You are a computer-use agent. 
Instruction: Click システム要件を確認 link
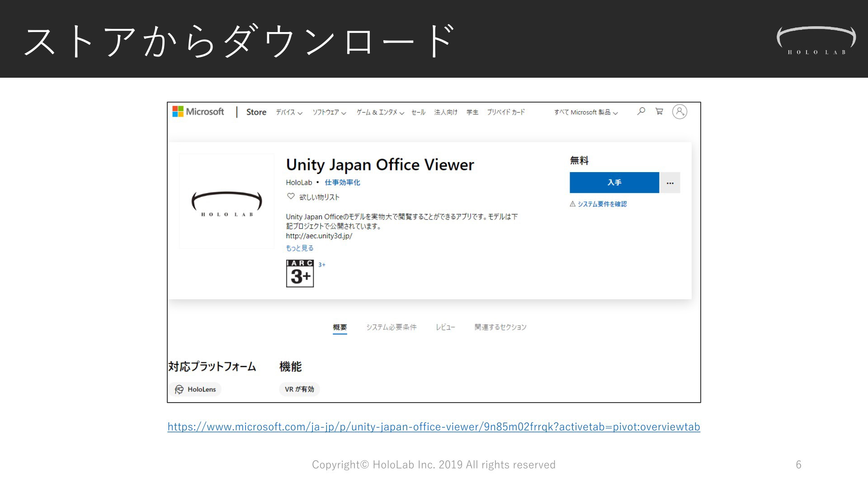pos(602,204)
